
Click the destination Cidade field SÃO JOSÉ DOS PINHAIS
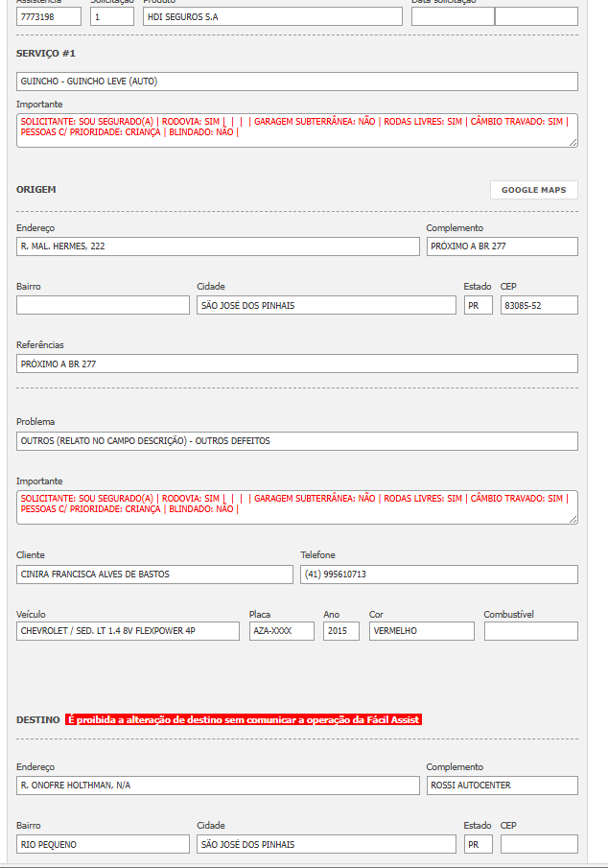(326, 844)
